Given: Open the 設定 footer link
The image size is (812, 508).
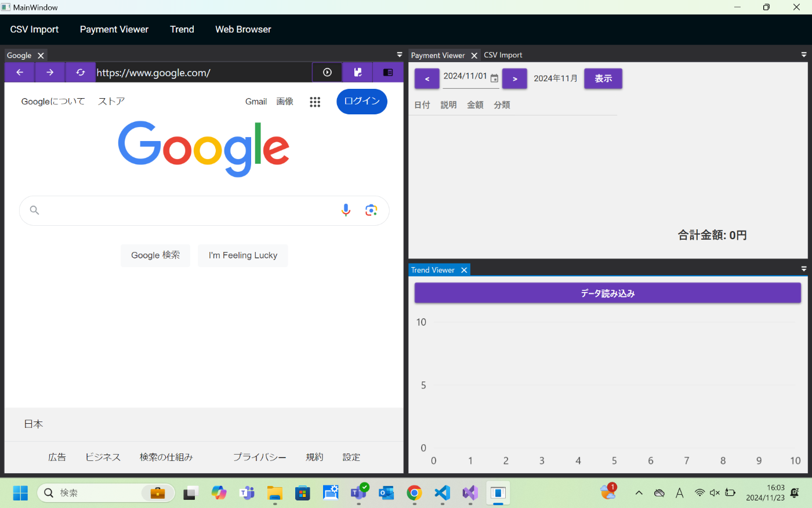Looking at the screenshot, I should pyautogui.click(x=351, y=457).
